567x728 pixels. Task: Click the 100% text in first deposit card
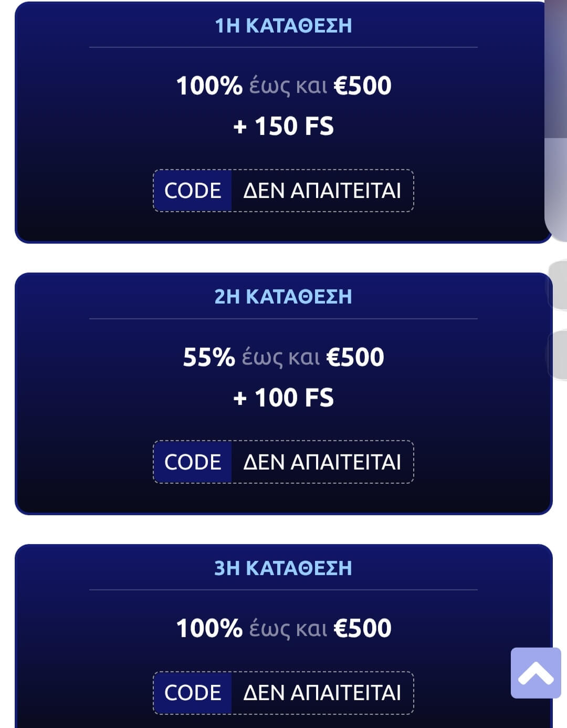pos(209,86)
